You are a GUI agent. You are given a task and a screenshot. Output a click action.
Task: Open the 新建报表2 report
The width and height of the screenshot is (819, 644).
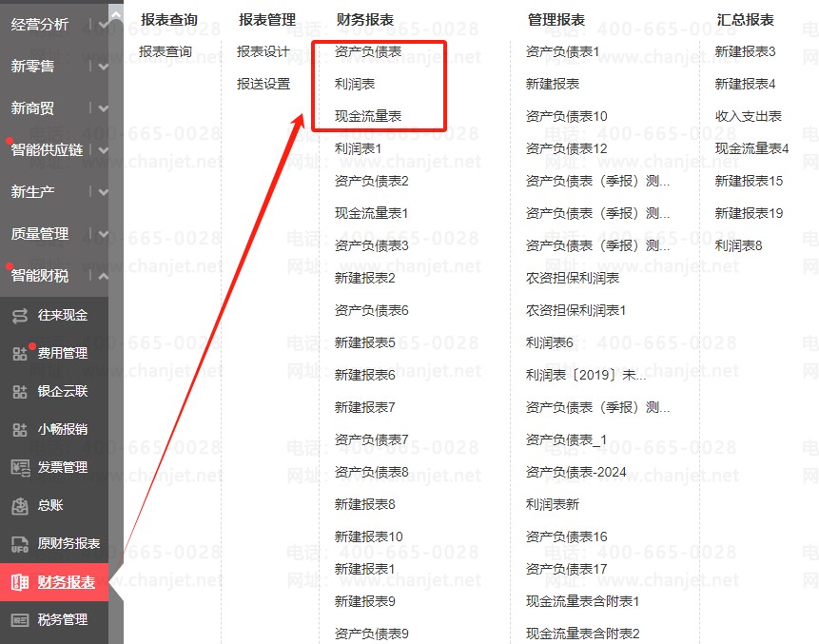(x=364, y=278)
